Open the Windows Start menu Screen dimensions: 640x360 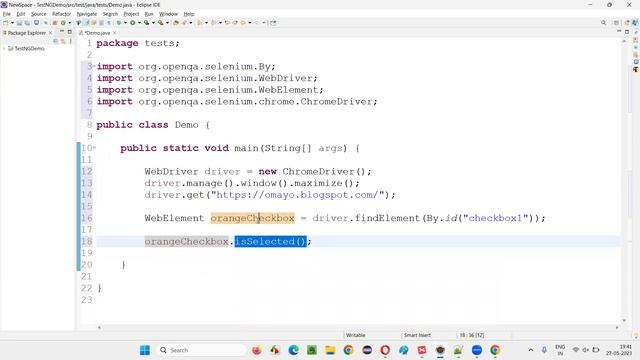(144, 350)
